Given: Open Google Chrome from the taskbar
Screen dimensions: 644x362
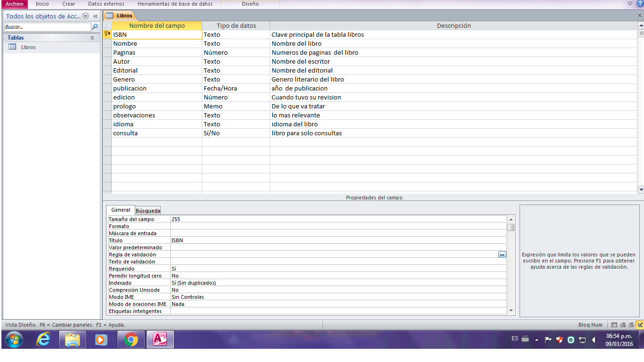Looking at the screenshot, I should coord(131,339).
